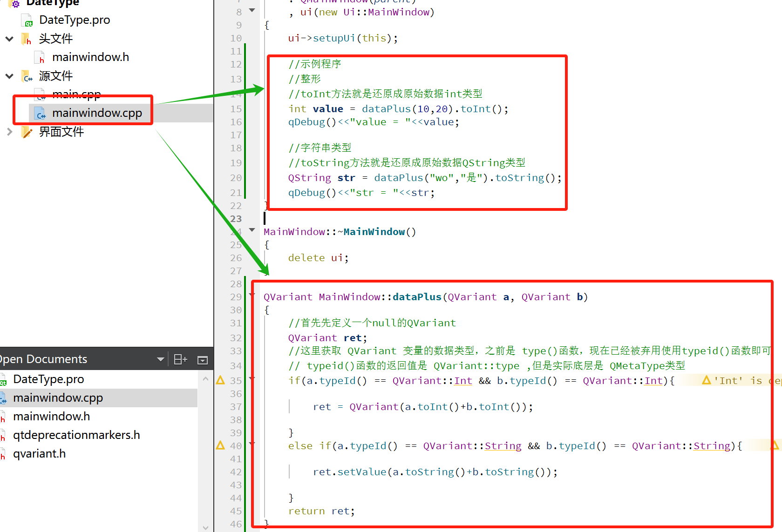Click mainwindow.h file icon in tree

(40, 58)
